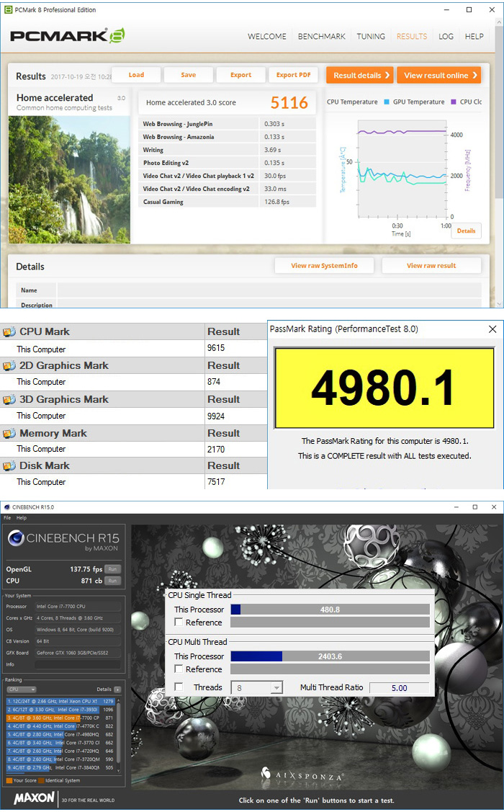Viewport: 504px width, 812px height.
Task: Select Disk Mark result 7517
Action: coord(216,482)
